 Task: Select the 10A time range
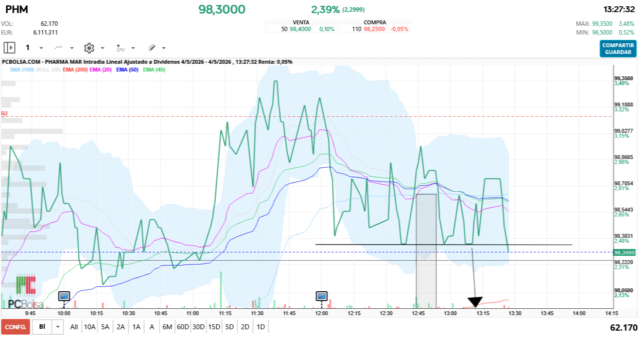89,327
